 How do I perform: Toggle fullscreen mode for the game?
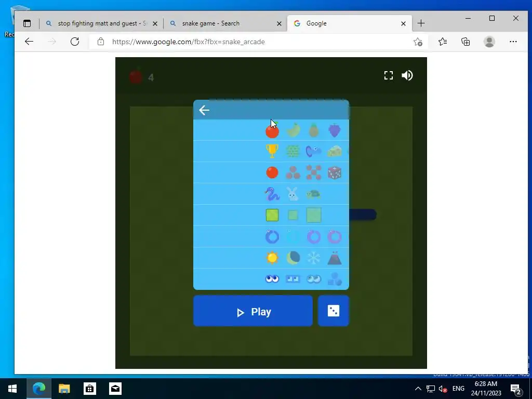(389, 75)
